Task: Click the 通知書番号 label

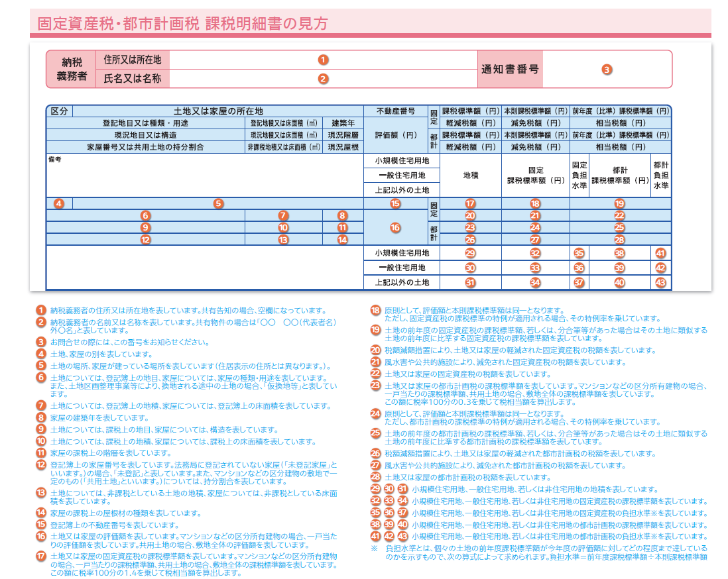Action: click(510, 69)
